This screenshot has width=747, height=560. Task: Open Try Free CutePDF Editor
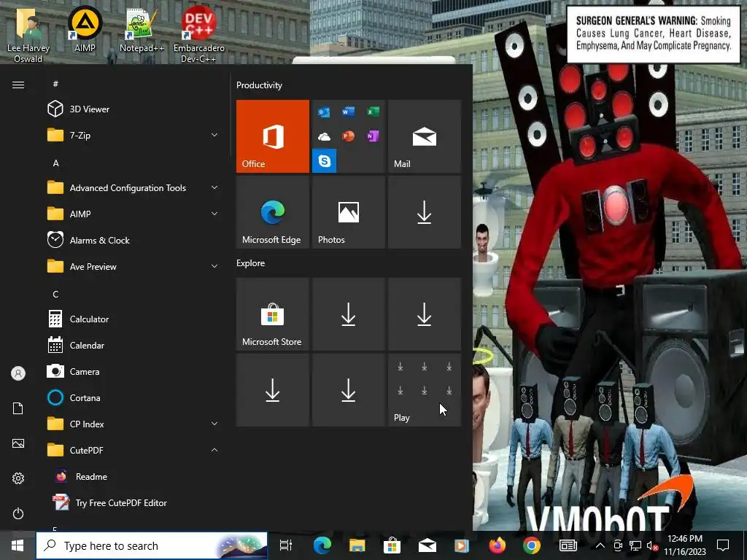coord(131,502)
